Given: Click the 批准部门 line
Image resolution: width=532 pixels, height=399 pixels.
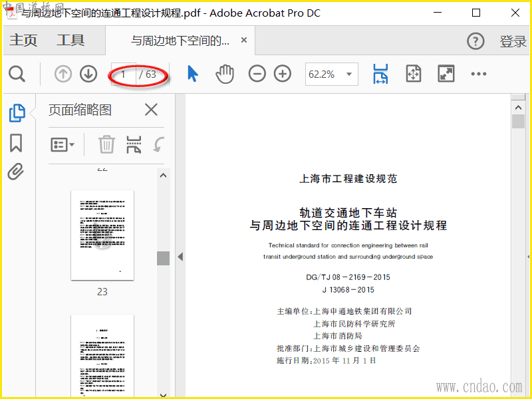Looking at the screenshot, I should click(x=348, y=348).
